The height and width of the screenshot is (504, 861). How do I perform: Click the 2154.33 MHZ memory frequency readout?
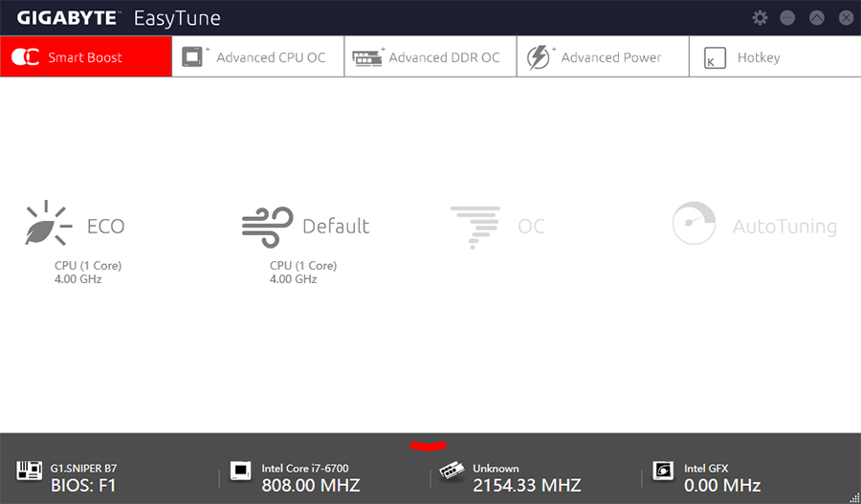pos(526,485)
